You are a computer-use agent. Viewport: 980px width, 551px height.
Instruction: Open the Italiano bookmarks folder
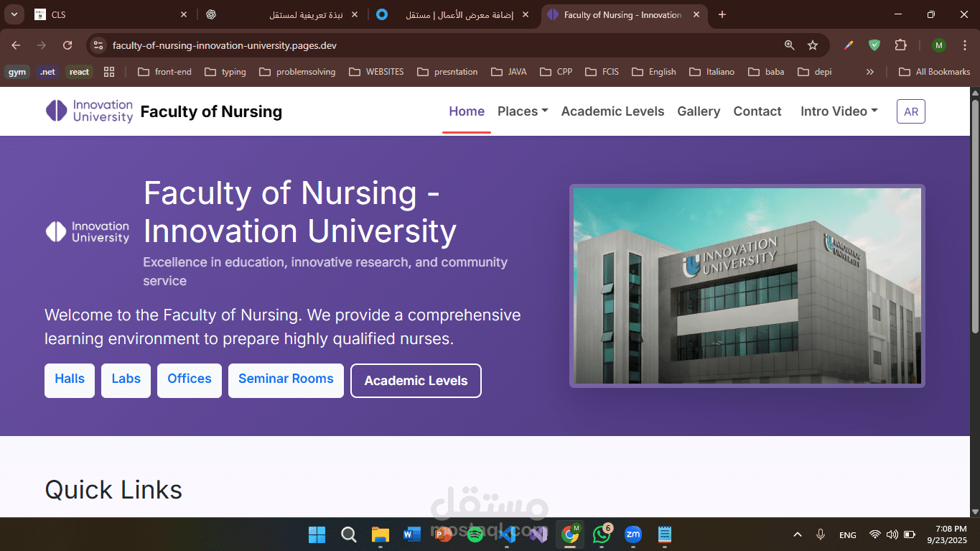tap(711, 72)
